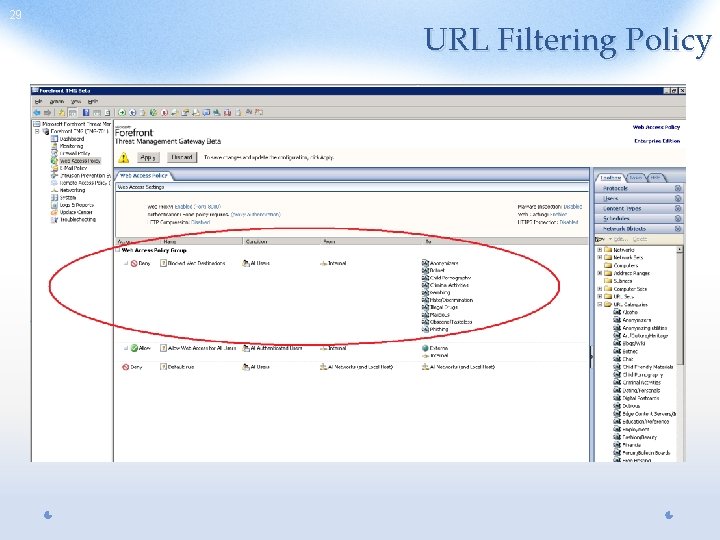The height and width of the screenshot is (540, 720).
Task: Click the New button in Network Objects
Action: [x=600, y=239]
